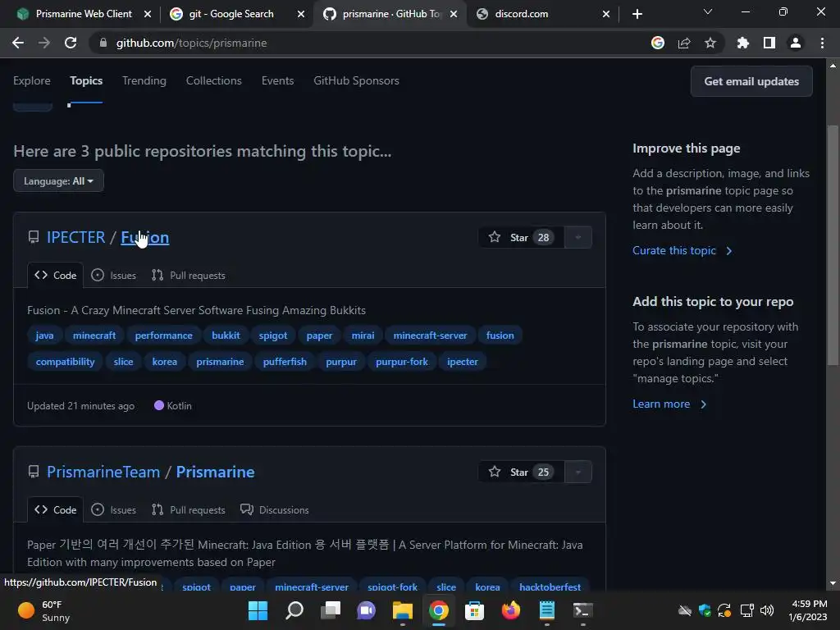Viewport: 840px width, 630px height.
Task: Select the Topics navigation item
Action: click(x=85, y=81)
